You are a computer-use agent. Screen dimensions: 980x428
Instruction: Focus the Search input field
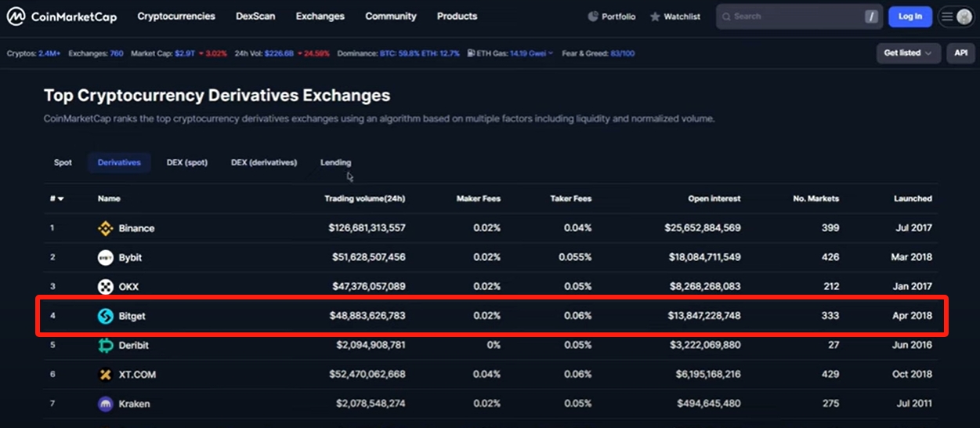(x=799, y=16)
